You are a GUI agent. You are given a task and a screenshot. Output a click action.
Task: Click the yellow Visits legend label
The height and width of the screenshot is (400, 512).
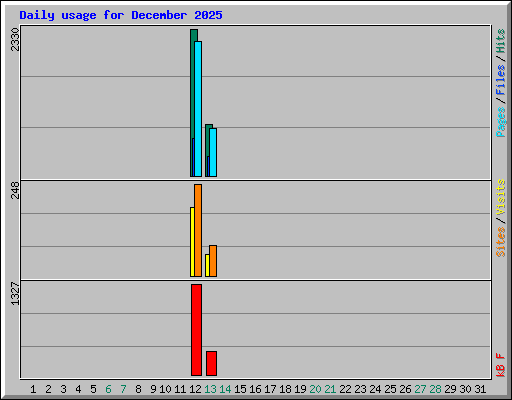(500, 197)
